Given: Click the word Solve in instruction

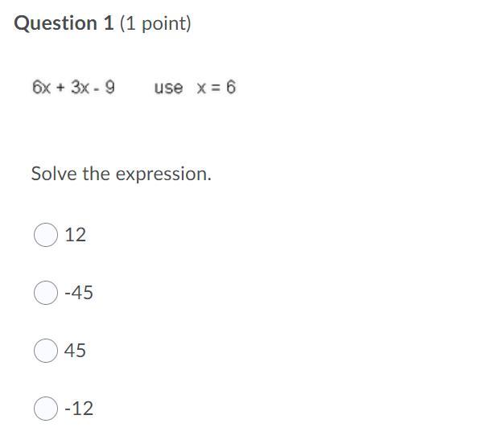Looking at the screenshot, I should point(54,174).
